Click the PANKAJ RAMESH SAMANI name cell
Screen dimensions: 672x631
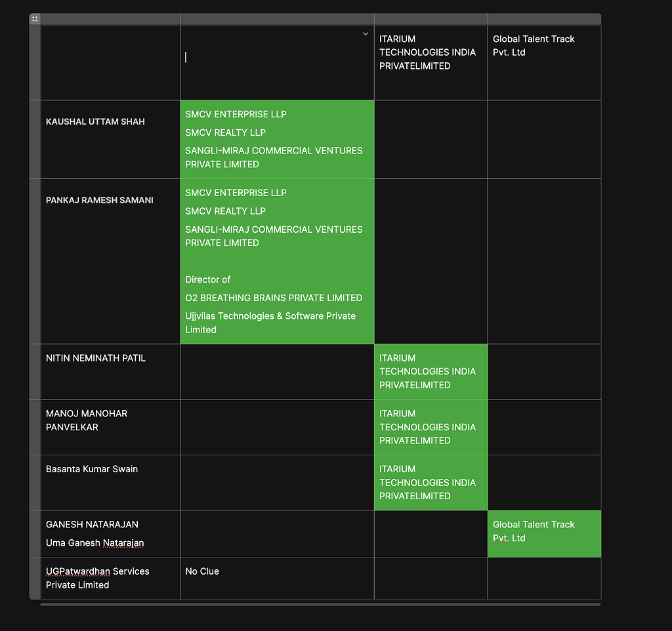click(x=110, y=261)
